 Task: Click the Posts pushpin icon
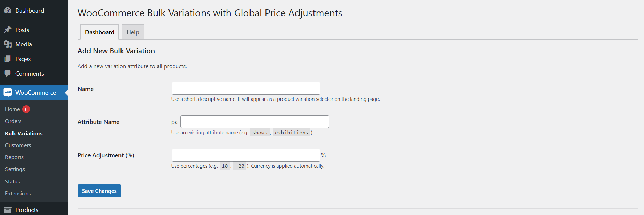7,30
